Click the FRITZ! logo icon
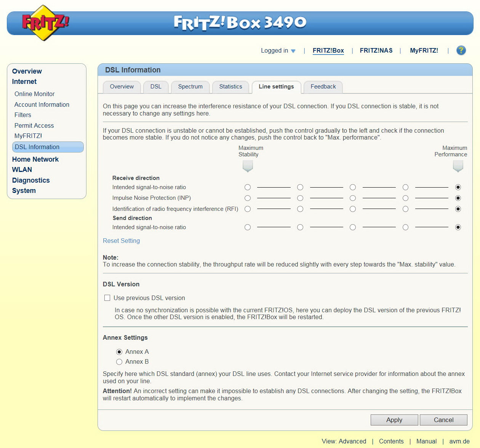The height and width of the screenshot is (448, 480). point(45,23)
